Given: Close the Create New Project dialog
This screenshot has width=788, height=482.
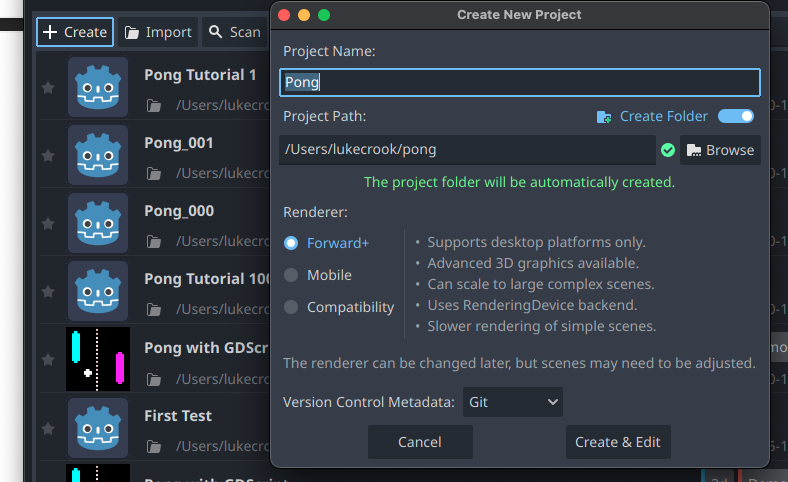Looking at the screenshot, I should point(284,15).
